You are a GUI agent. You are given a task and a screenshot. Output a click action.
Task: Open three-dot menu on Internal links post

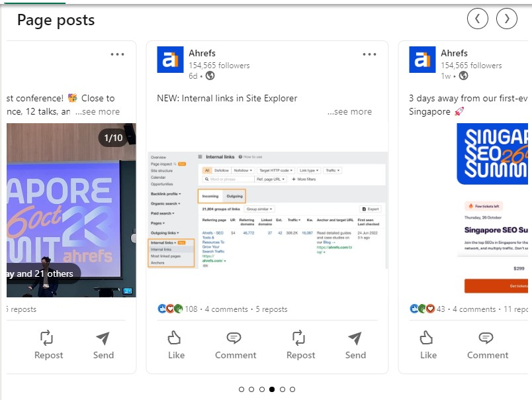point(369,54)
